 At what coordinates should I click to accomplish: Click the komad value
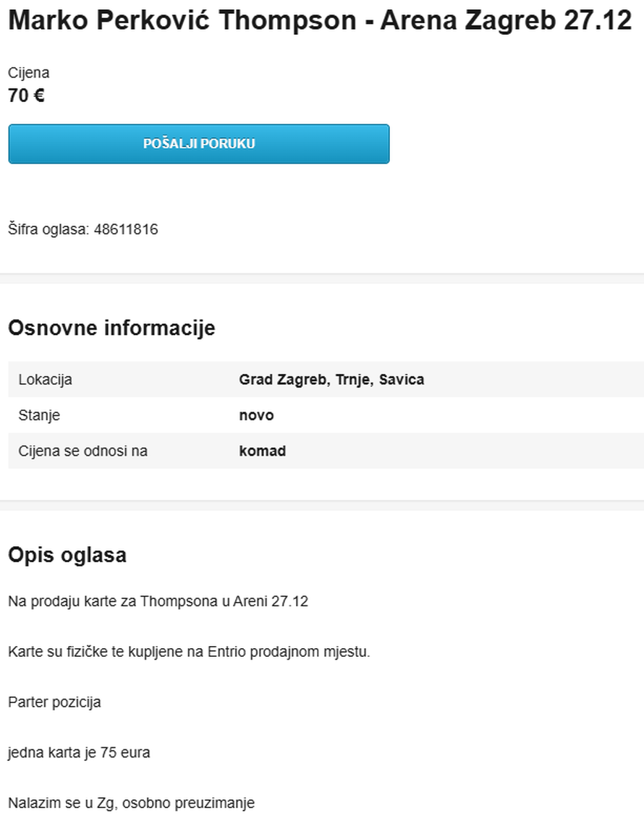(262, 451)
